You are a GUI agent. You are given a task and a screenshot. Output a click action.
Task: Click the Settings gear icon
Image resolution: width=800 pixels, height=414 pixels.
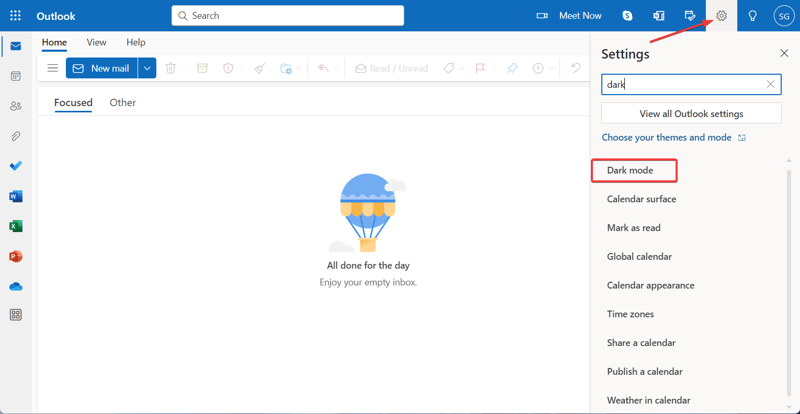[721, 16]
